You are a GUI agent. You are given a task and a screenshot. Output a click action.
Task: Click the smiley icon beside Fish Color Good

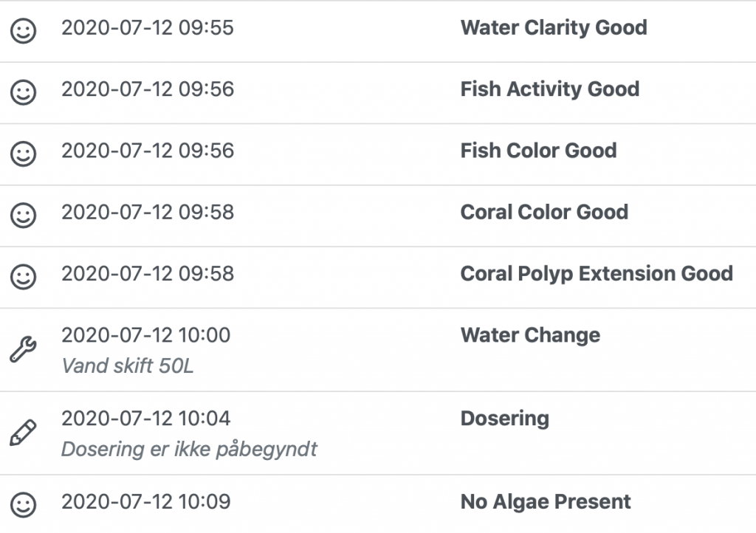point(24,154)
